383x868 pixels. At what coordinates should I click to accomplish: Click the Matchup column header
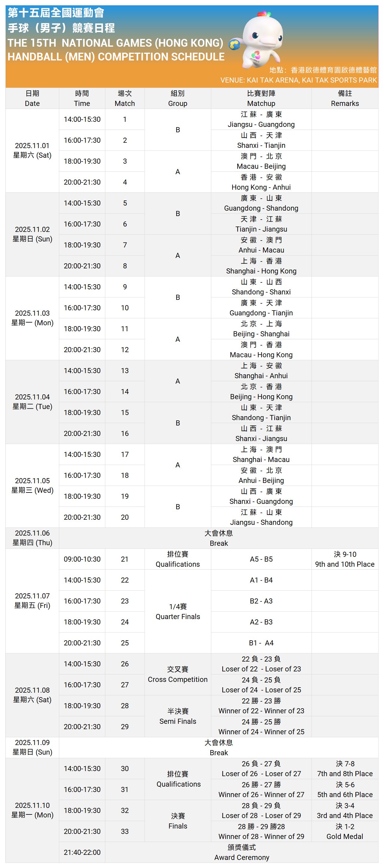(x=261, y=98)
